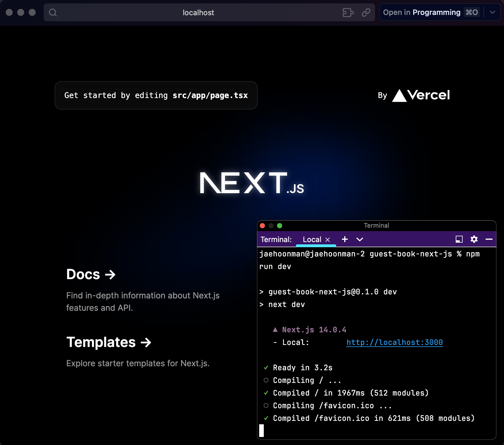Click the search magnifier icon in address bar
Image resolution: width=504 pixels, height=445 pixels.
[x=53, y=12]
